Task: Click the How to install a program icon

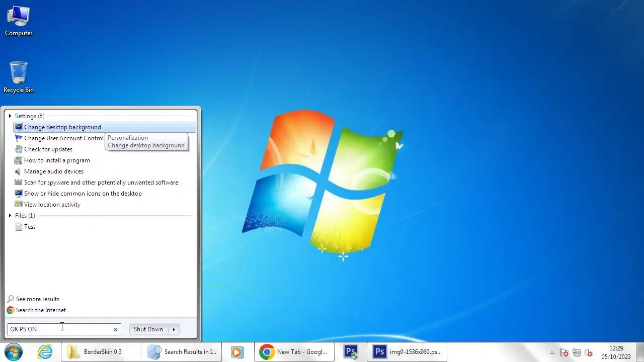Action: point(19,160)
